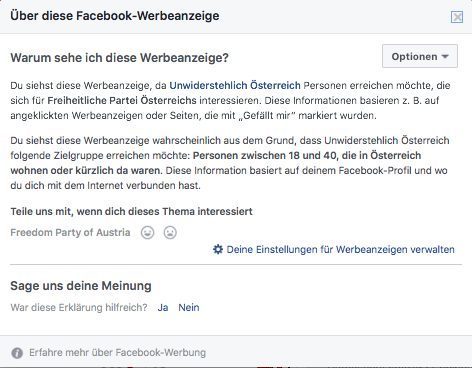
Task: Close the Über diese Facebook-Werbeanzeige dialog
Action: [x=457, y=17]
